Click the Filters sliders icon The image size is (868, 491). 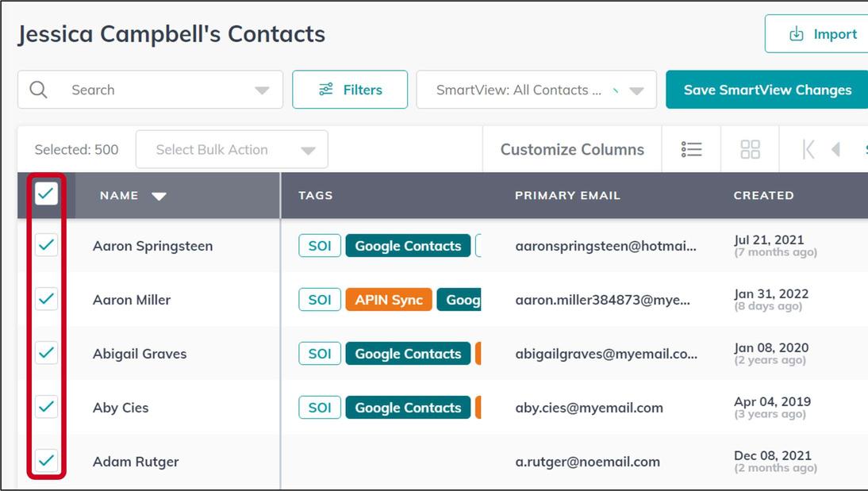(326, 90)
